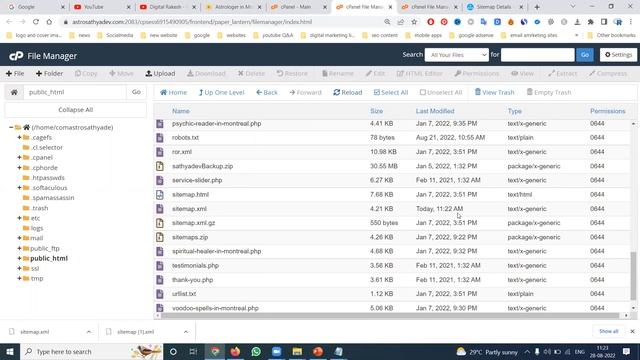Viewport: 640px width, 360px height.
Task: Click the Windows Start button
Action: tap(10, 351)
